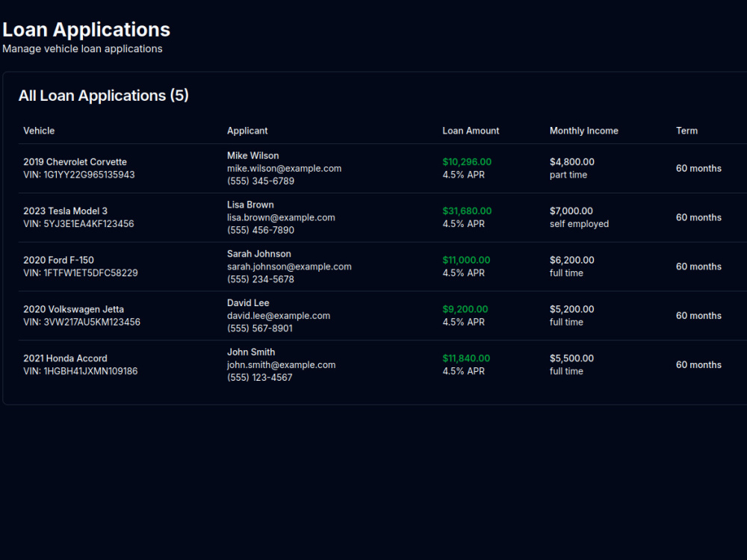Click VIN 1HGBH41JXMN109186
Screen dimensions: 747x560
[x=81, y=371]
